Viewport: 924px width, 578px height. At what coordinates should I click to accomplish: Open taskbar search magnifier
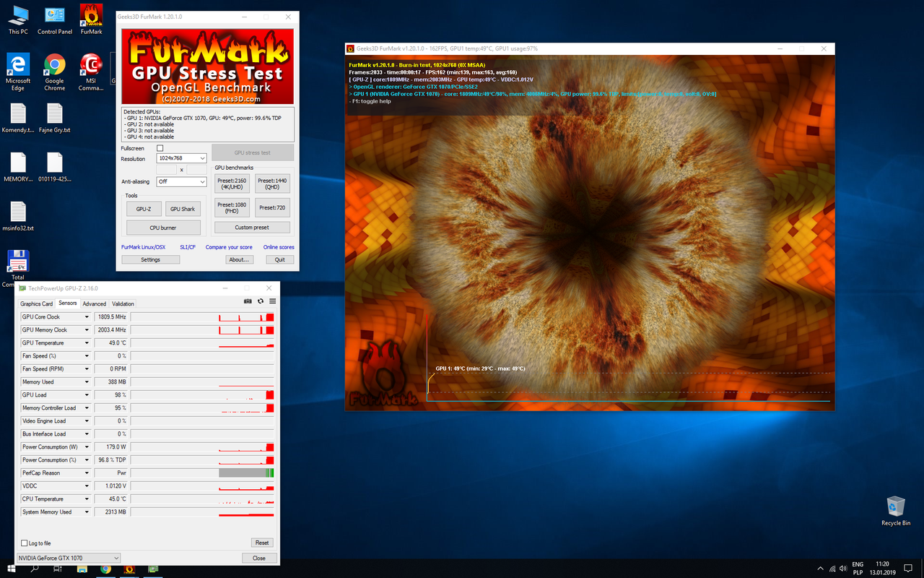pyautogui.click(x=35, y=569)
